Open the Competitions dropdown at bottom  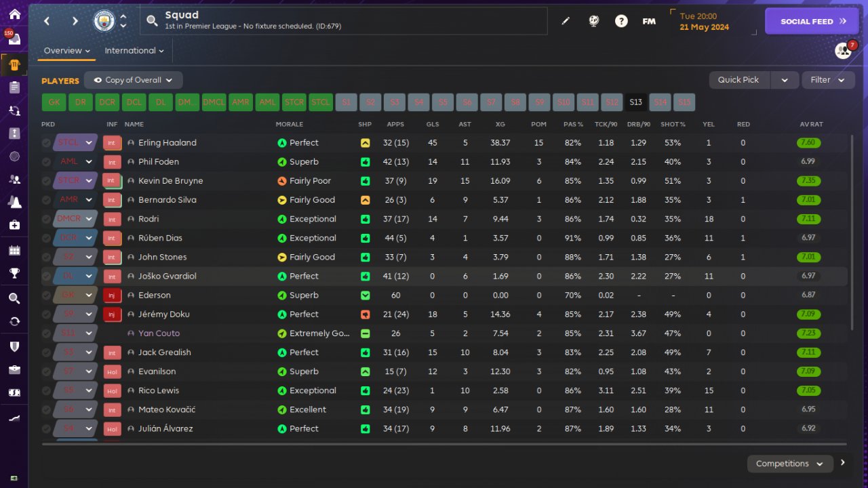coord(790,464)
